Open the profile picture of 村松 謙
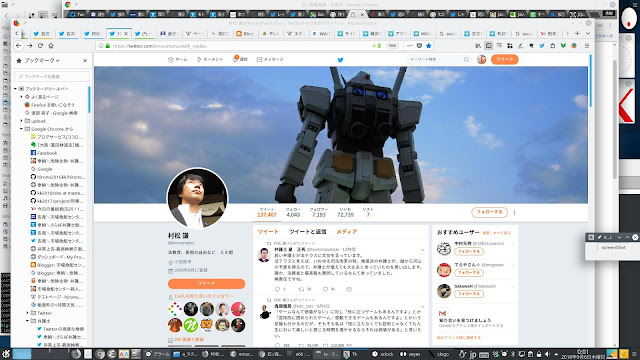Screen dimensions: 640x360 [198, 198]
